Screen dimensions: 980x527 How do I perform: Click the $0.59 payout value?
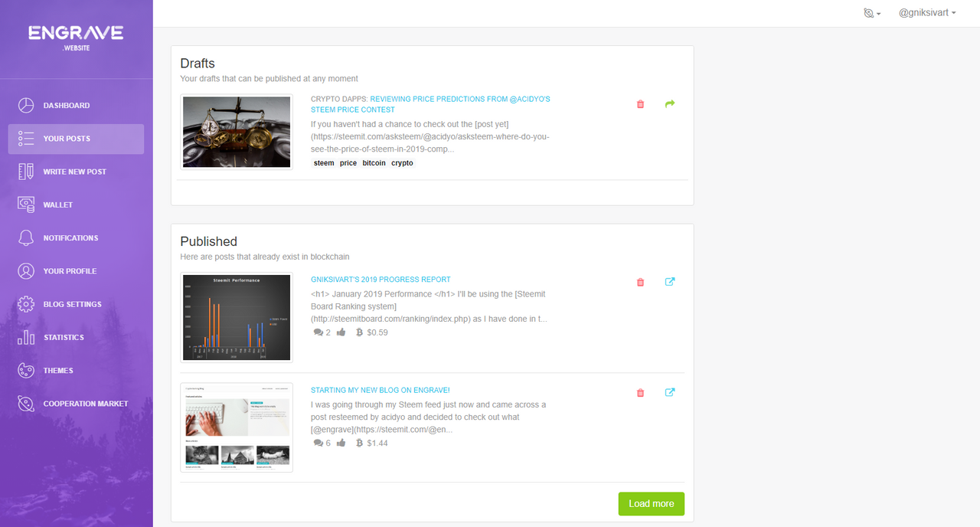pyautogui.click(x=377, y=332)
